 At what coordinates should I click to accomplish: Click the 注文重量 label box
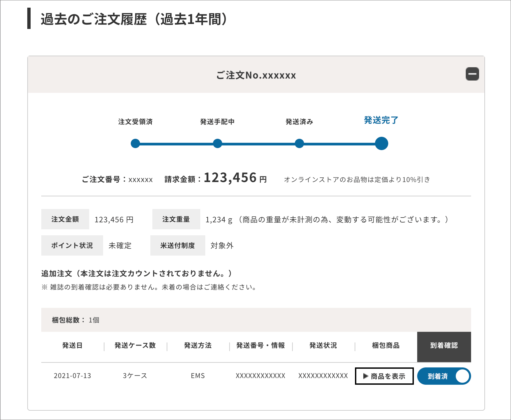176,219
